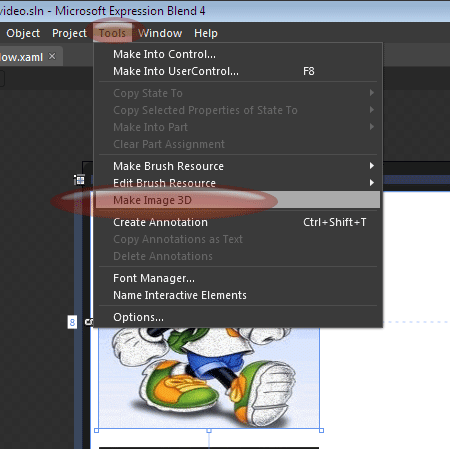Click the bottom-left resize handle of the image
Image resolution: width=450 pixels, height=449 pixels.
[x=97, y=431]
